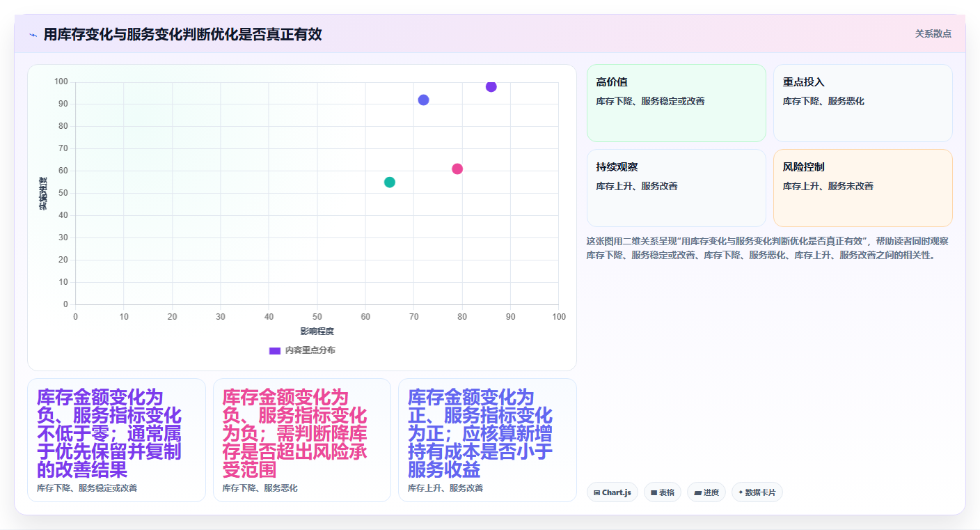Click the 实施难度 y-axis label
The height and width of the screenshot is (530, 980).
click(x=43, y=194)
